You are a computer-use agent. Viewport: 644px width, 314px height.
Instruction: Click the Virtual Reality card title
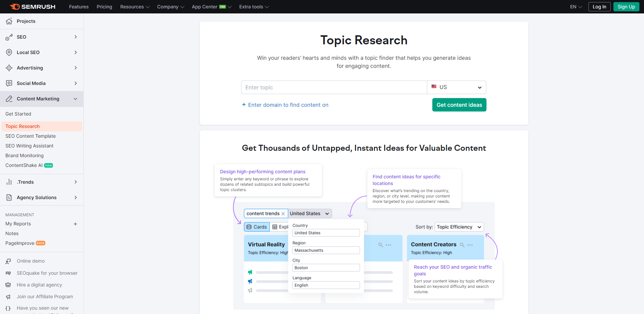(x=266, y=244)
